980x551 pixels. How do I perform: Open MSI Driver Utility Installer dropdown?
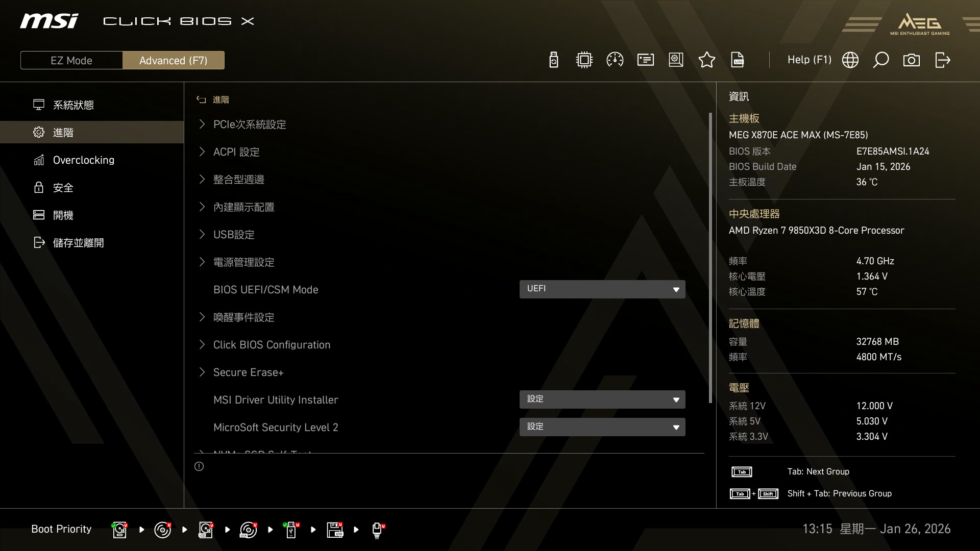pos(602,399)
